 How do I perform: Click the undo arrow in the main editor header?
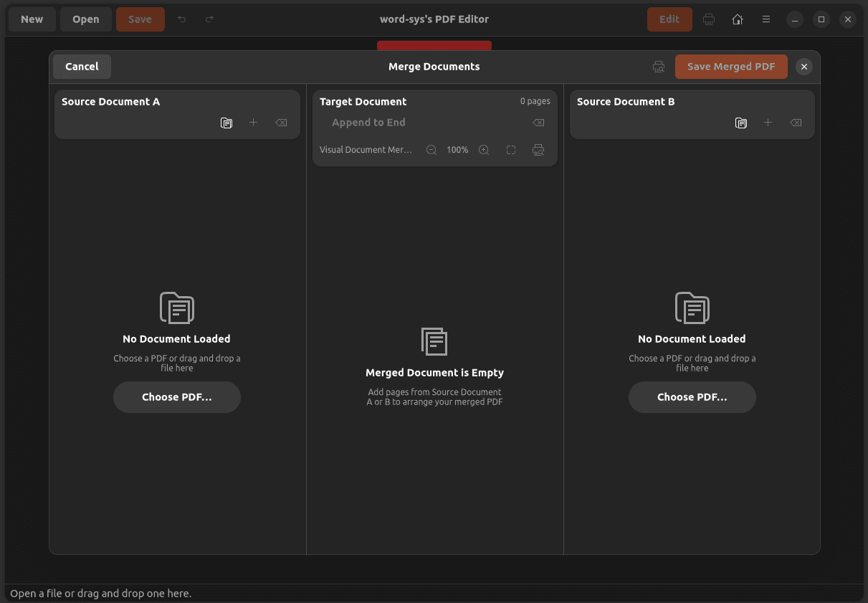(182, 19)
